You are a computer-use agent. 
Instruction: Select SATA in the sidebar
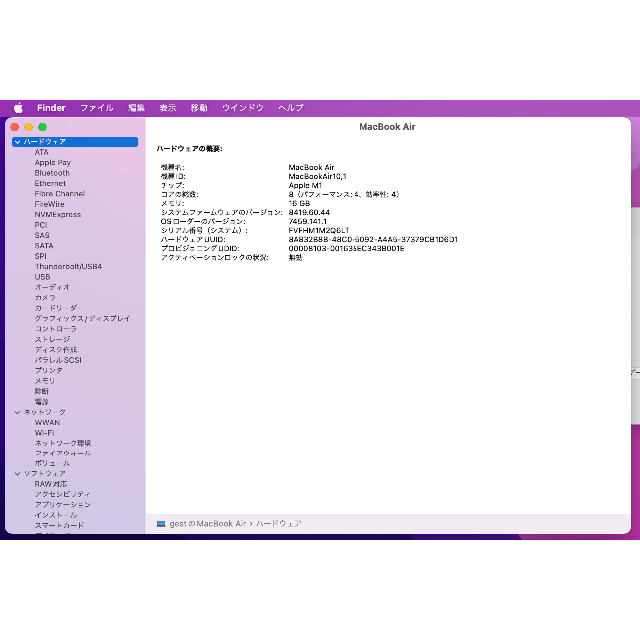[44, 246]
